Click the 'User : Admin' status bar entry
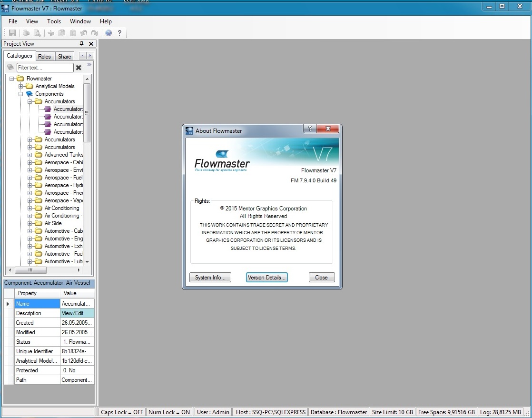532x418 pixels. click(213, 412)
